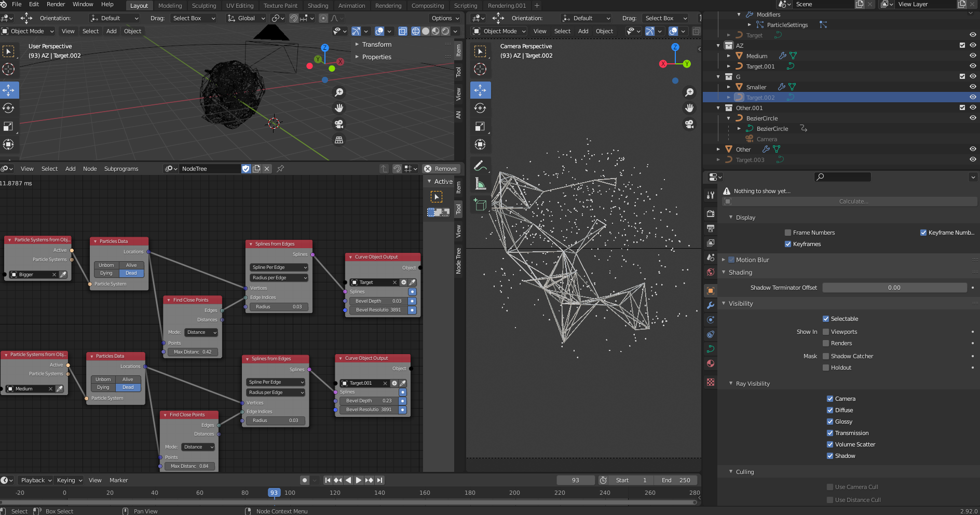Click the camera view icon in viewport gizmos
This screenshot has width=980, height=515.
coord(689,124)
